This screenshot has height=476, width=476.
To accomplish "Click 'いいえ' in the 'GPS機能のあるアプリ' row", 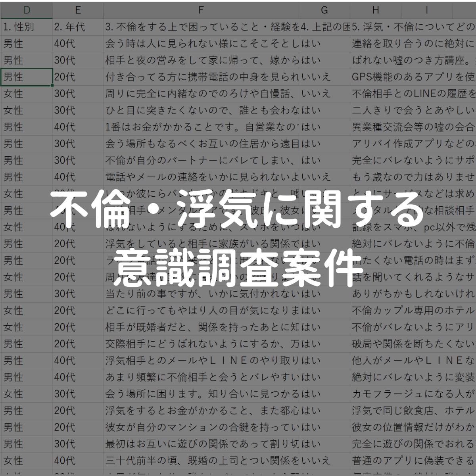I will [x=316, y=77].
